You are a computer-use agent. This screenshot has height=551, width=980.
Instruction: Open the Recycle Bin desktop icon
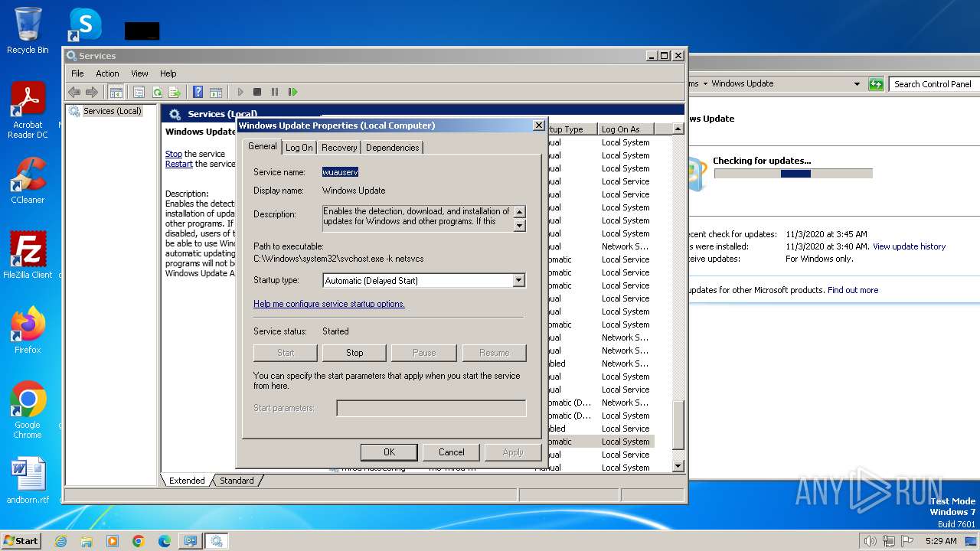[28, 31]
